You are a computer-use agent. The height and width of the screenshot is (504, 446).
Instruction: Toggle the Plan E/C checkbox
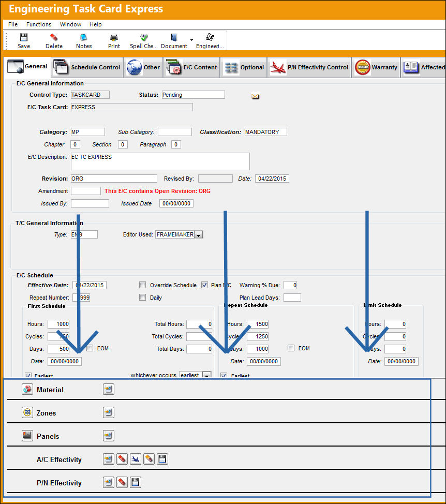204,285
